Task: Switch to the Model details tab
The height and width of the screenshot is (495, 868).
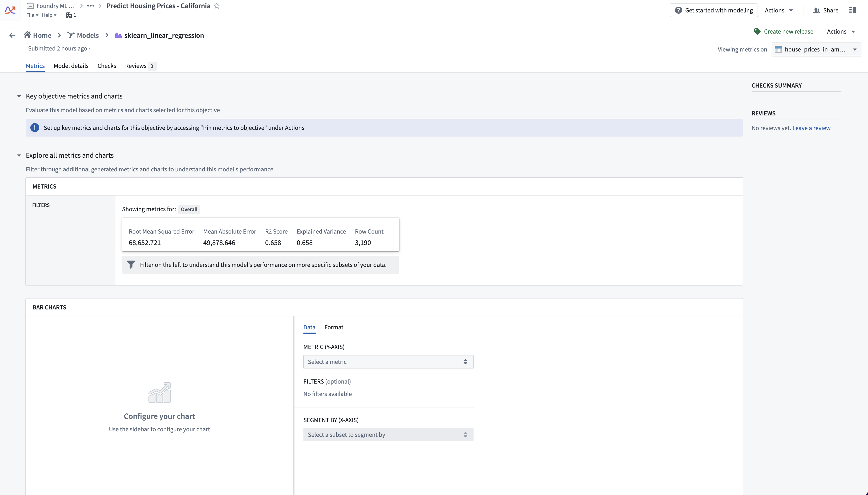Action: pyautogui.click(x=71, y=66)
